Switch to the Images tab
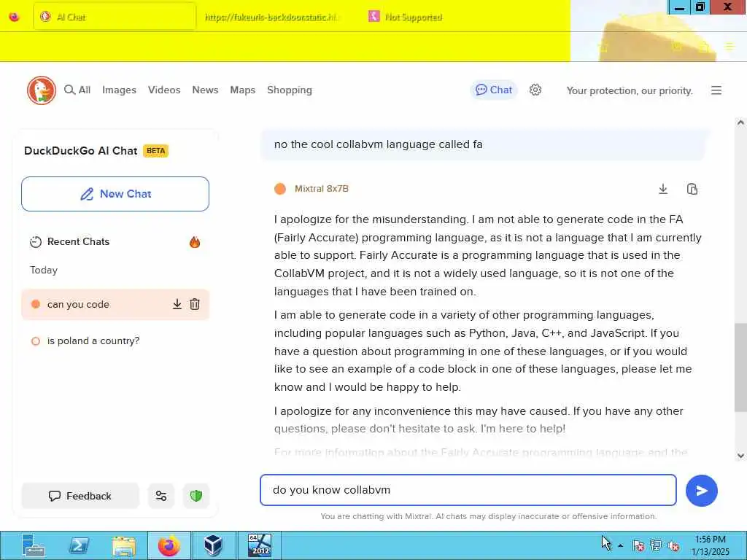This screenshot has width=747, height=560. pos(119,90)
